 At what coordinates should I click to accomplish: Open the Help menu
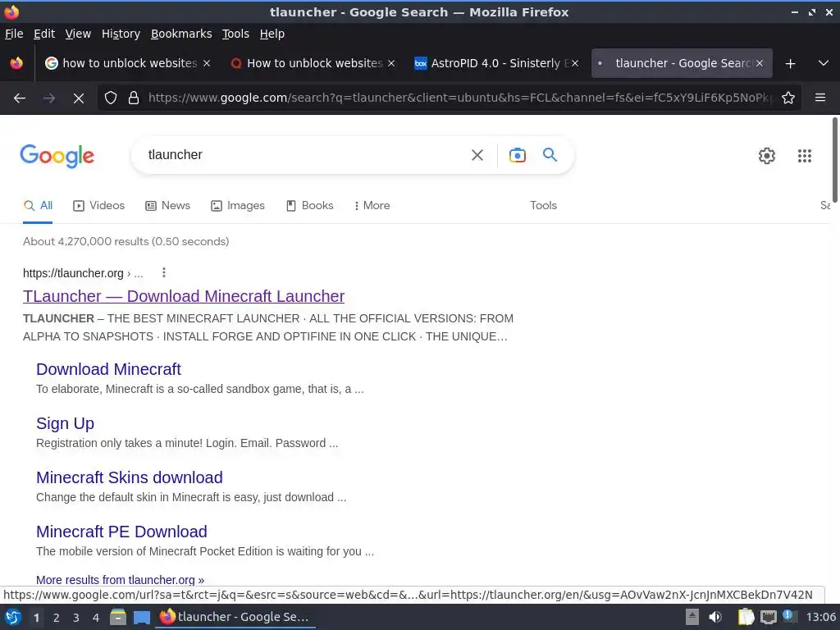pyautogui.click(x=272, y=34)
